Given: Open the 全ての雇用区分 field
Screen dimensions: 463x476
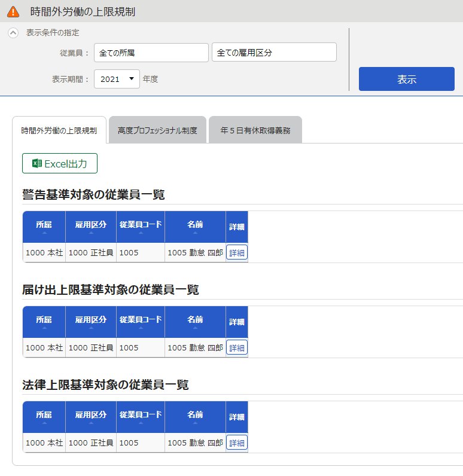Looking at the screenshot, I should click(x=274, y=53).
